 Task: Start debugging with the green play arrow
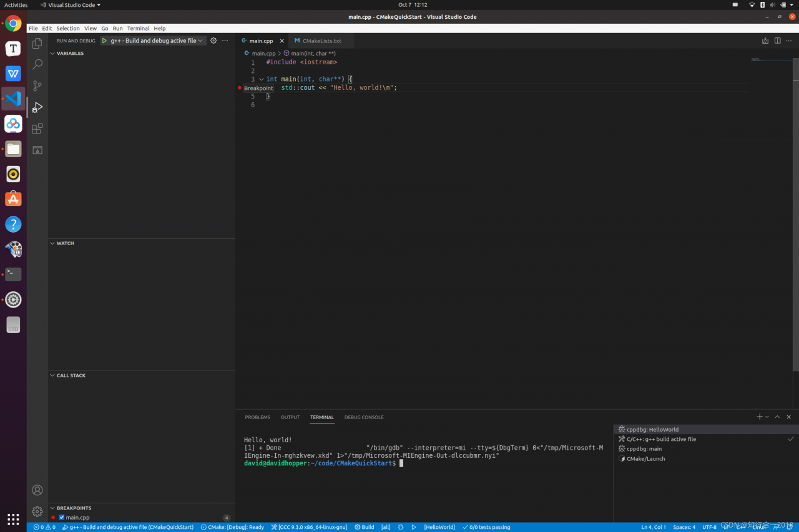tap(104, 41)
